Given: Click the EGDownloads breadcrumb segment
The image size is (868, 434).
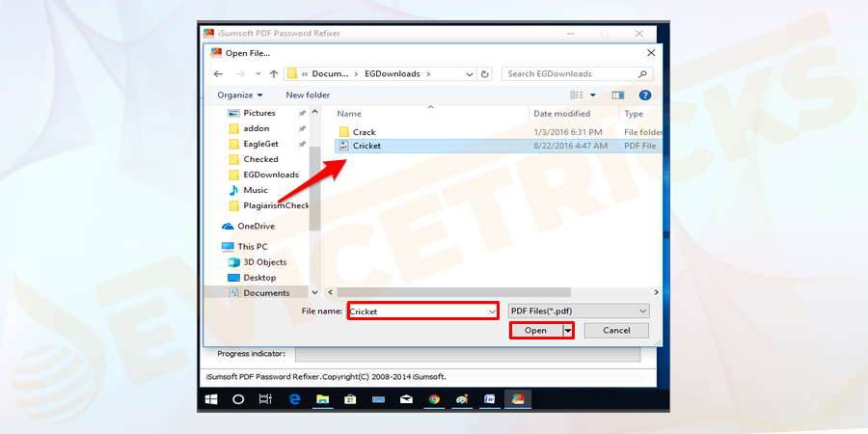Looking at the screenshot, I should coord(392,73).
